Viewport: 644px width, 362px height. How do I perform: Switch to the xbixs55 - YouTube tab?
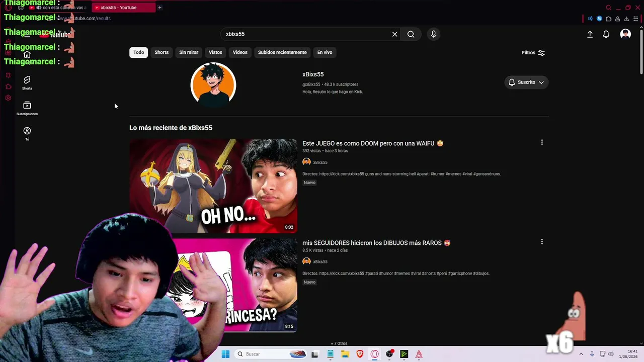[x=123, y=8]
